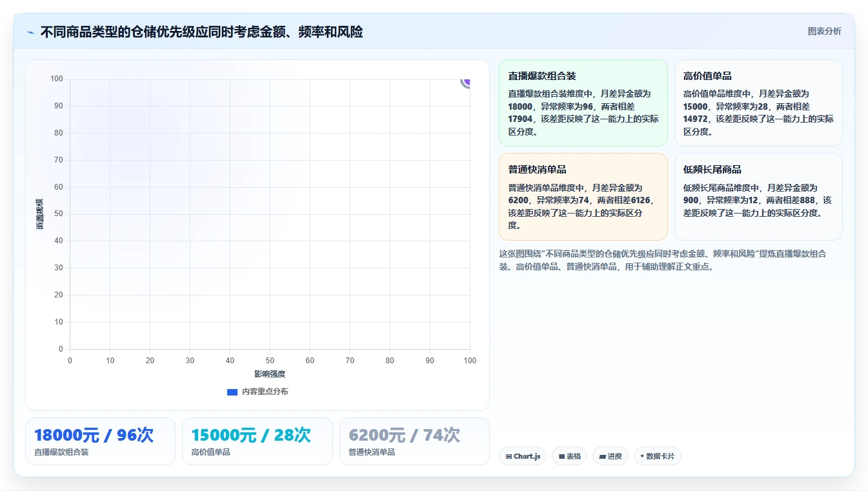The height and width of the screenshot is (491, 868).
Task: Click the page title about 仓储优先级
Action: click(201, 32)
